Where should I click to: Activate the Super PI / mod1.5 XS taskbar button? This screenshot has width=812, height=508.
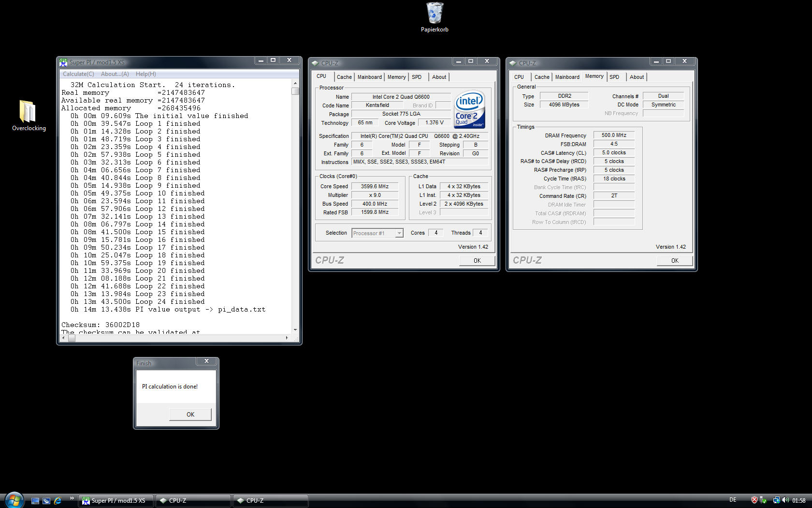pyautogui.click(x=116, y=501)
